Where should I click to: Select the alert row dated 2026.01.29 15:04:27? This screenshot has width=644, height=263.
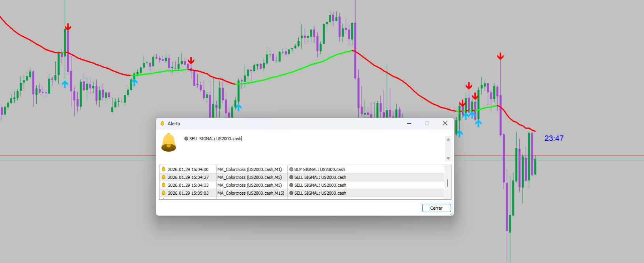click(x=302, y=177)
